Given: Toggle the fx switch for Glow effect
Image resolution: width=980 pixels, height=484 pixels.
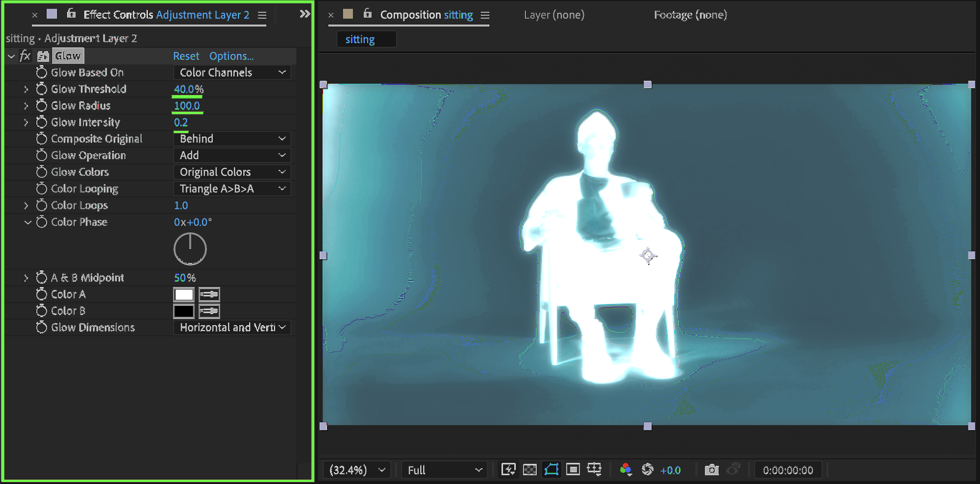Looking at the screenshot, I should point(25,56).
